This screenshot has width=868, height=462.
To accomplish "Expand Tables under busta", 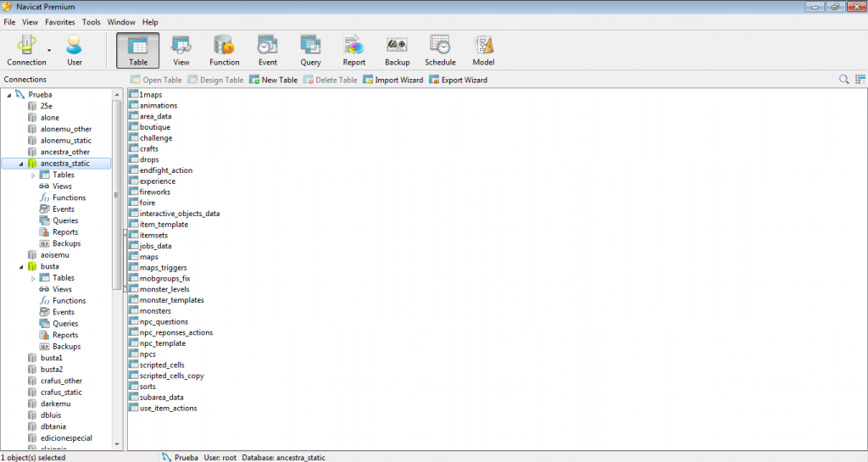I will click(33, 278).
